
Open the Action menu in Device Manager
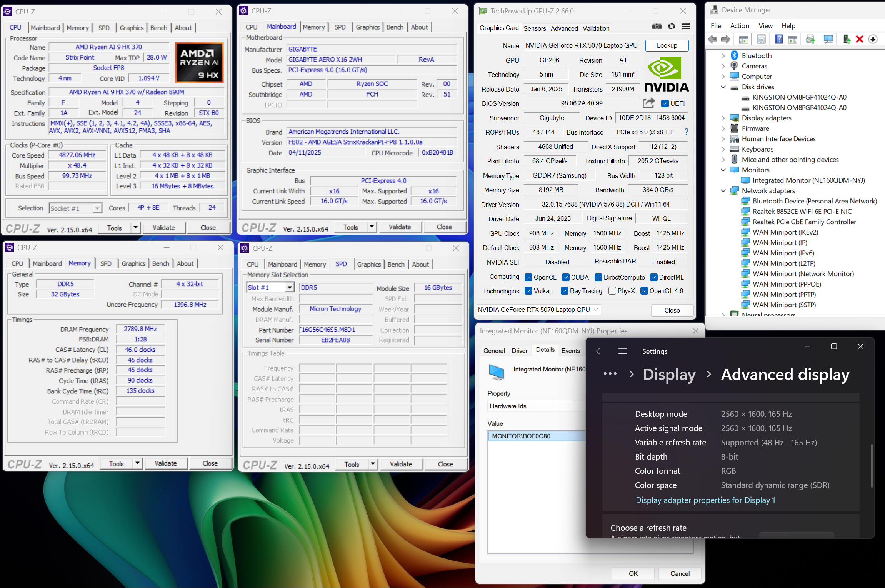point(740,26)
